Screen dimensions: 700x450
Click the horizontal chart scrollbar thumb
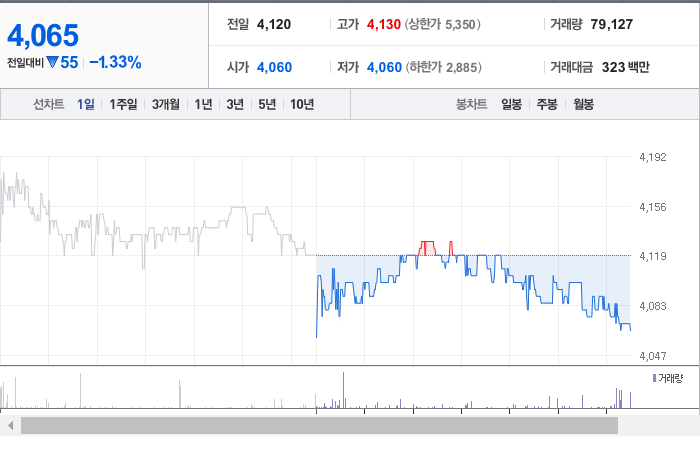pos(320,425)
